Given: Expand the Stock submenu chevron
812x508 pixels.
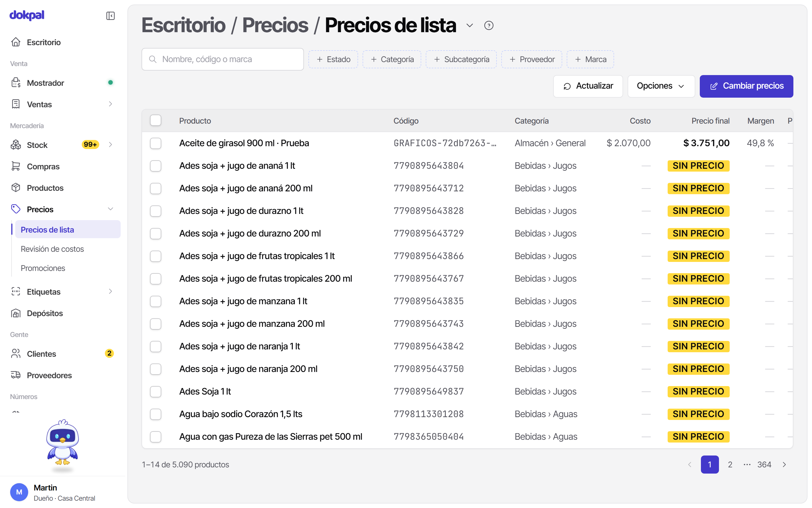Looking at the screenshot, I should click(111, 145).
